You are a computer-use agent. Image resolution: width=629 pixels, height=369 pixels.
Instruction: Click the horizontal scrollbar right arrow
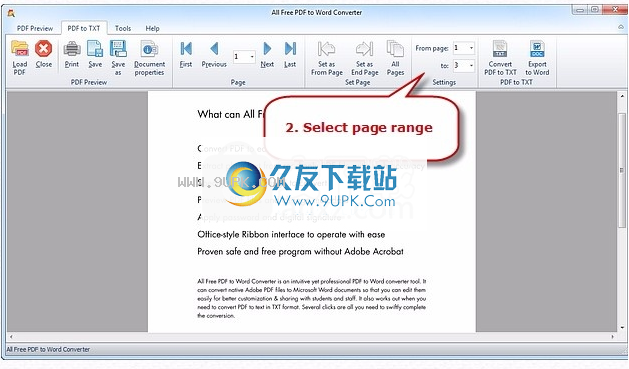coord(612,337)
